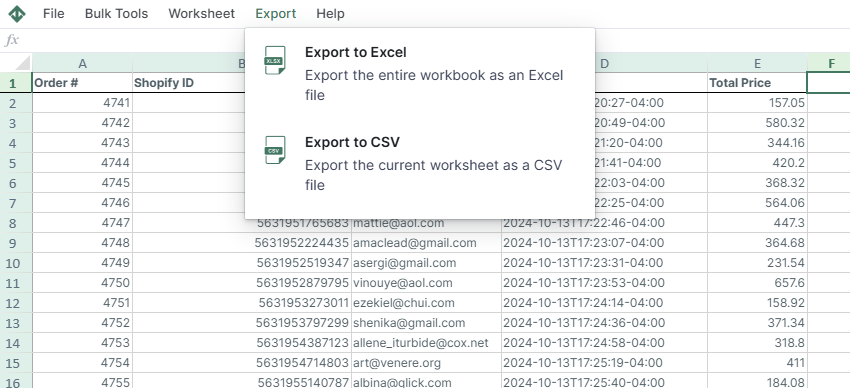Click email cell allene_iturbide@cox.net
Image resolution: width=850 pixels, height=388 pixels.
click(x=427, y=344)
